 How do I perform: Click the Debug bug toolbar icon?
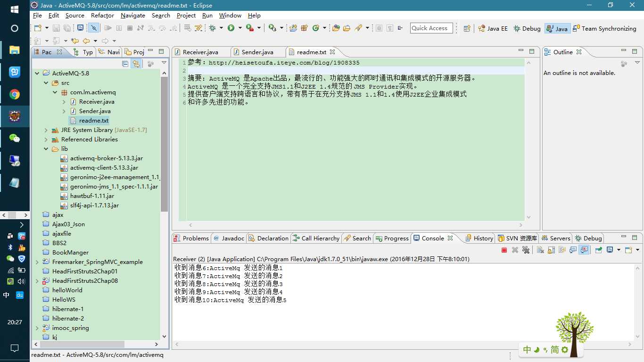213,28
